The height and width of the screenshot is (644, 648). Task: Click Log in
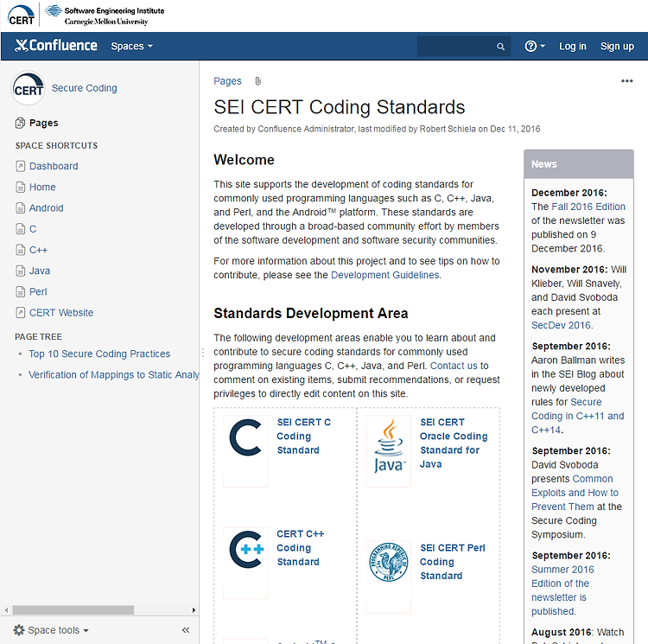coord(572,46)
